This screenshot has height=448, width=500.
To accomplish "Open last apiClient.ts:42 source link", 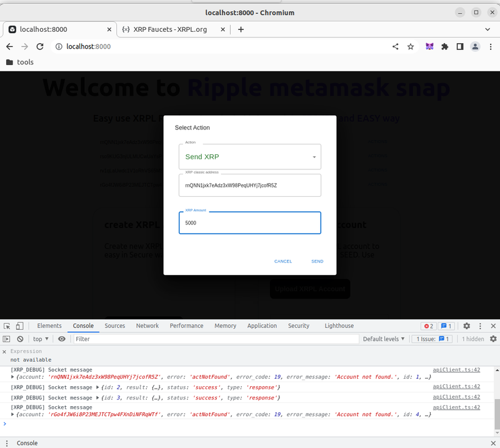I will pyautogui.click(x=456, y=407).
